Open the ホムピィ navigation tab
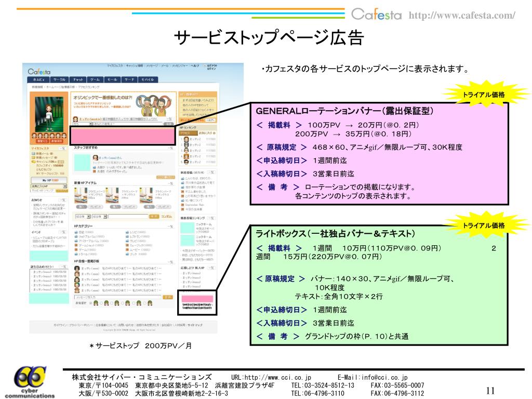The image size is (532, 399). point(38,79)
